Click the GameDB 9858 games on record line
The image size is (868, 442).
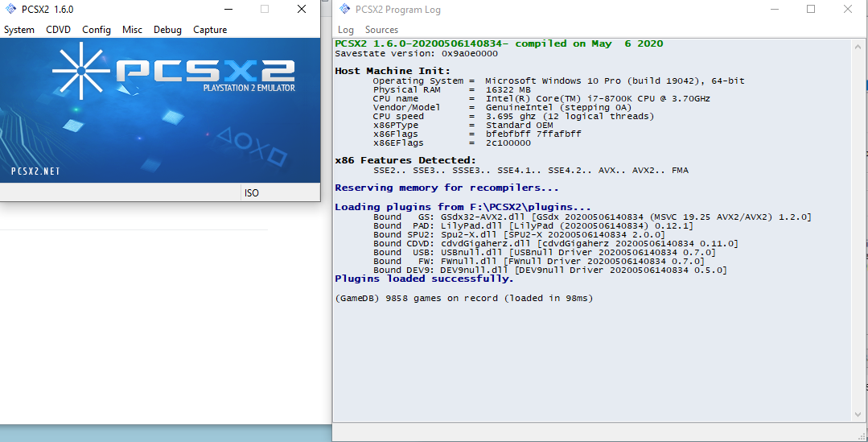pyautogui.click(x=464, y=299)
